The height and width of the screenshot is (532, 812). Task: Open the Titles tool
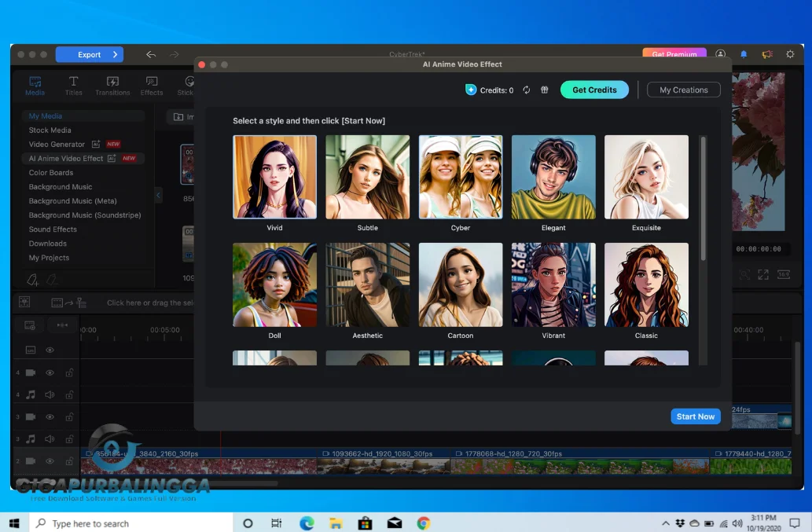[74, 86]
